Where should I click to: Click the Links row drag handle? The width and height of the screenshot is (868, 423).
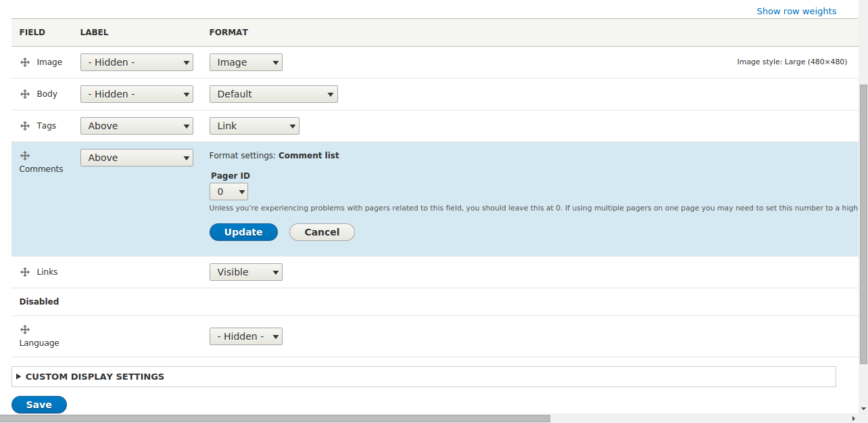pos(25,271)
